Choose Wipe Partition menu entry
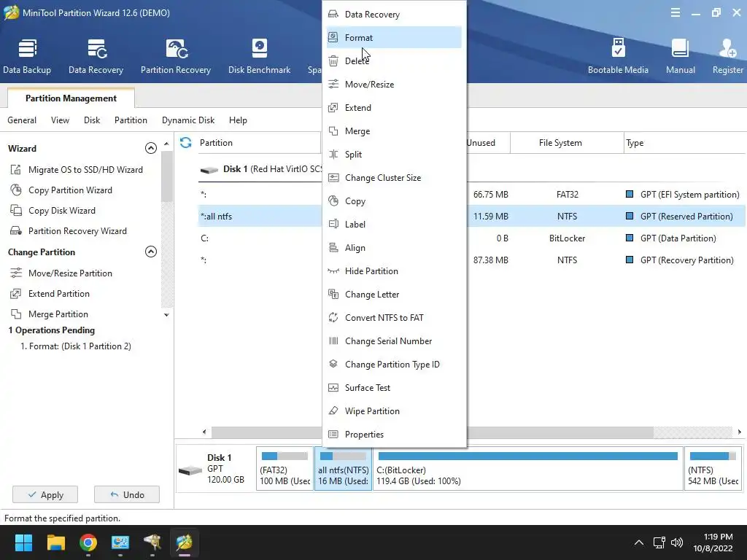Screen dimensions: 747x560 click(394, 411)
